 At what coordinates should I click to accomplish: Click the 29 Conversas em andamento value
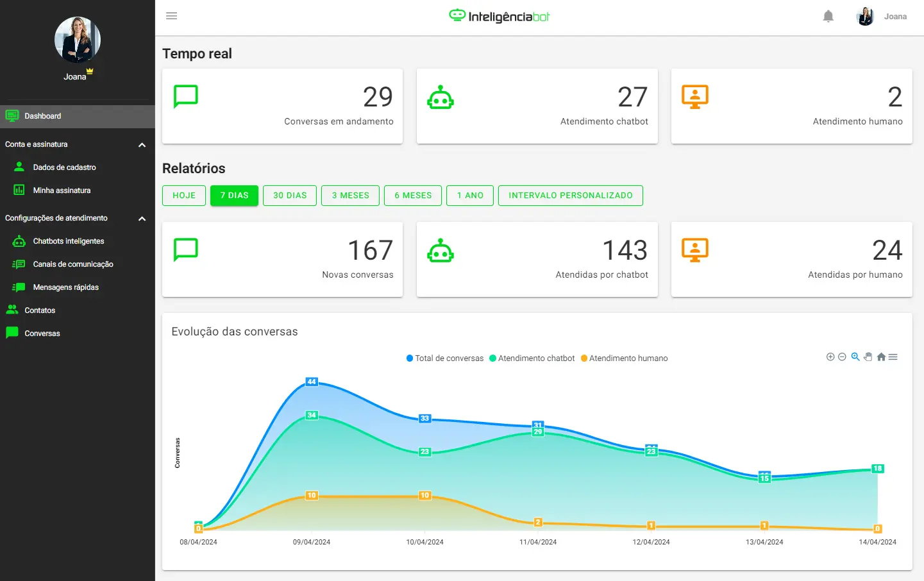378,97
